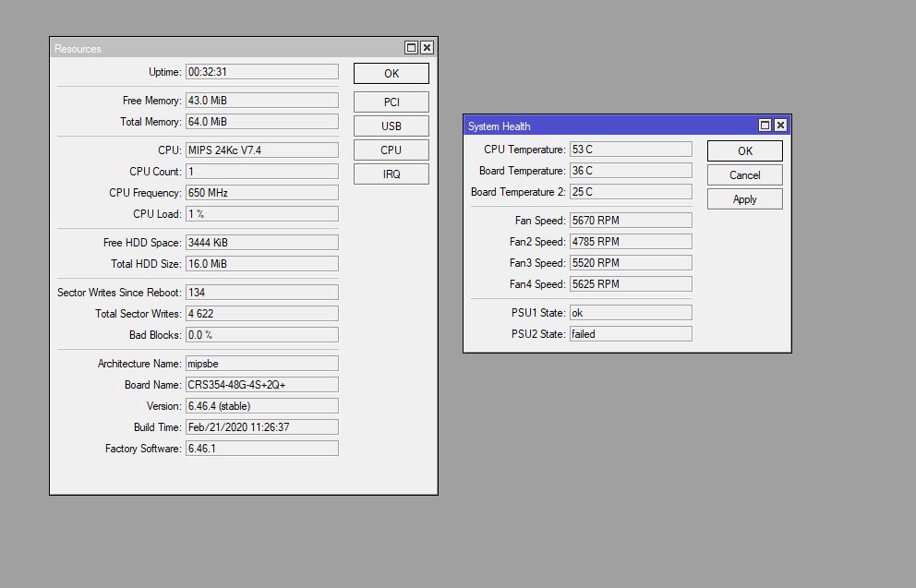Click the PSU1 State field ok
Screen dimensions: 916x588
[631, 312]
